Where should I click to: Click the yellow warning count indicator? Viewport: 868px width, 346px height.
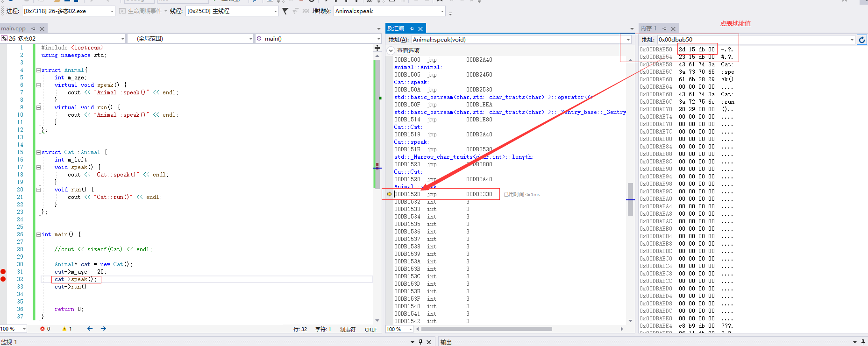[x=67, y=329]
